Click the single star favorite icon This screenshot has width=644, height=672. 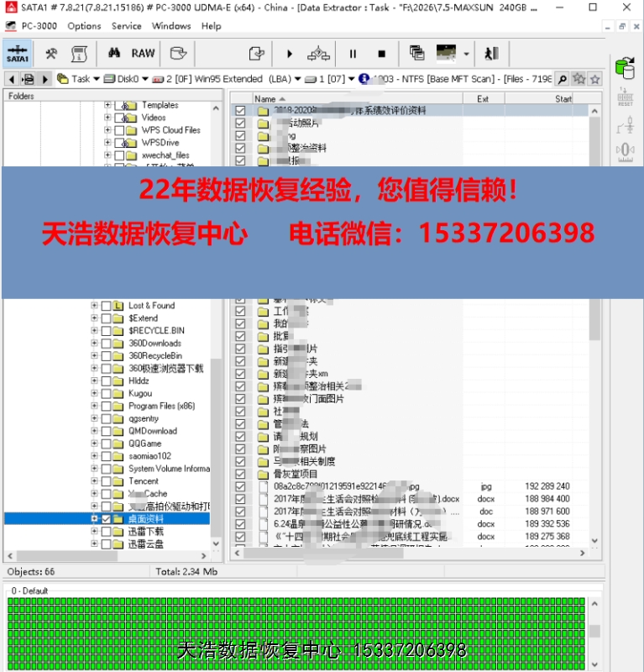[x=595, y=79]
